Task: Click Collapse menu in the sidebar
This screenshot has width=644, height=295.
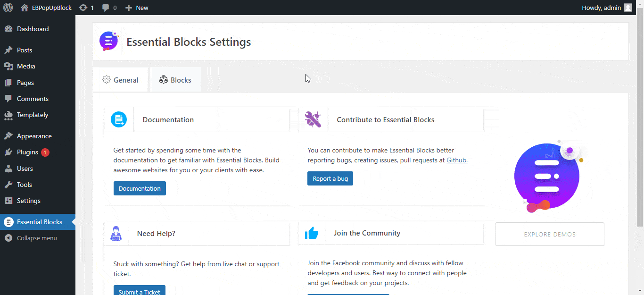Action: point(38,238)
